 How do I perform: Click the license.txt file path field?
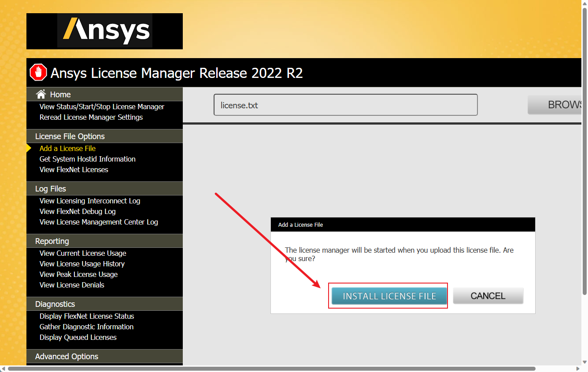click(x=346, y=105)
